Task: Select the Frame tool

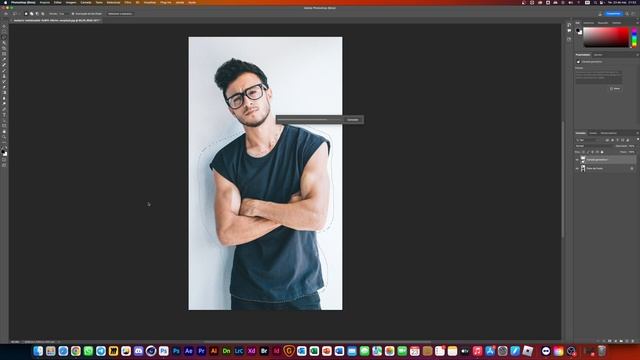Action: click(4, 54)
